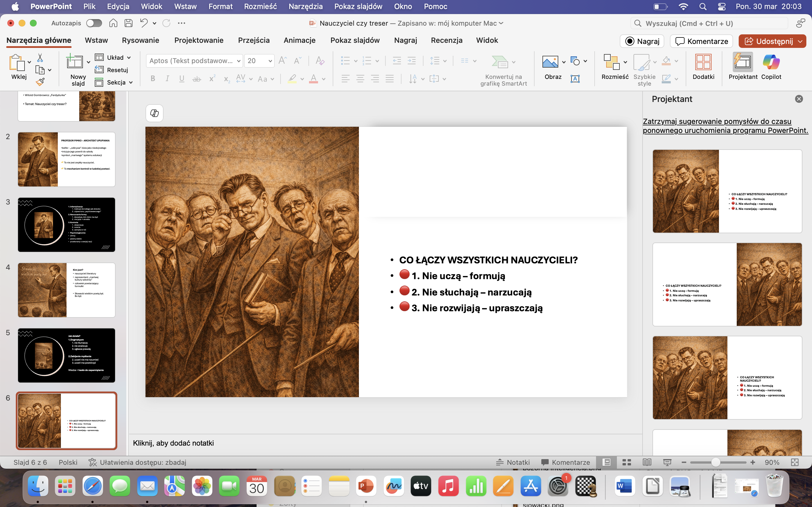Open the Copilot tool
Image resolution: width=812 pixels, height=507 pixels.
pyautogui.click(x=771, y=62)
